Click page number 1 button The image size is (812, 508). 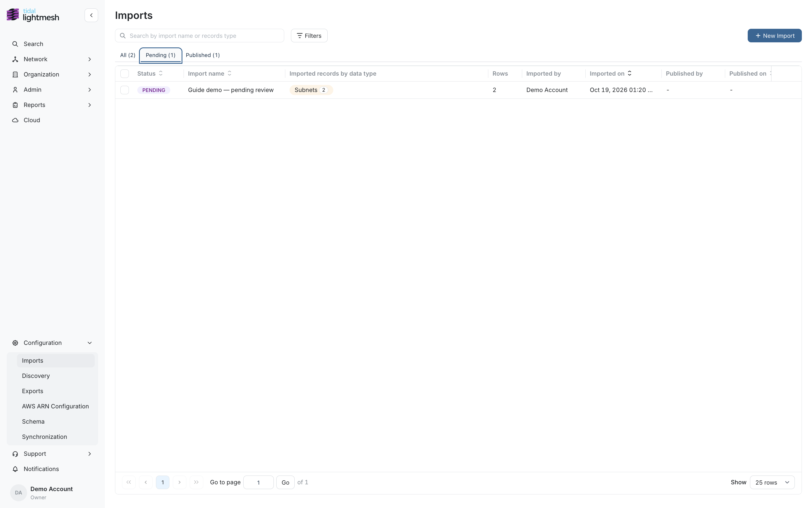163,482
